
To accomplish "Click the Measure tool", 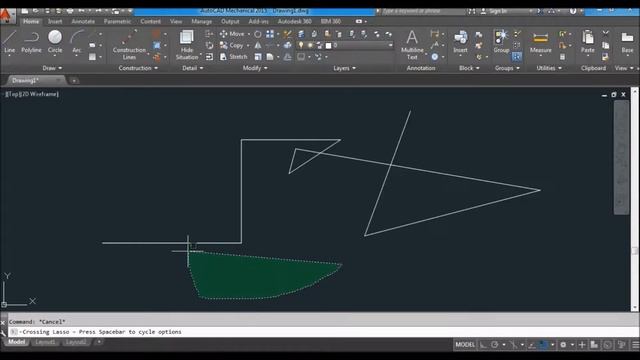I will tap(540, 42).
